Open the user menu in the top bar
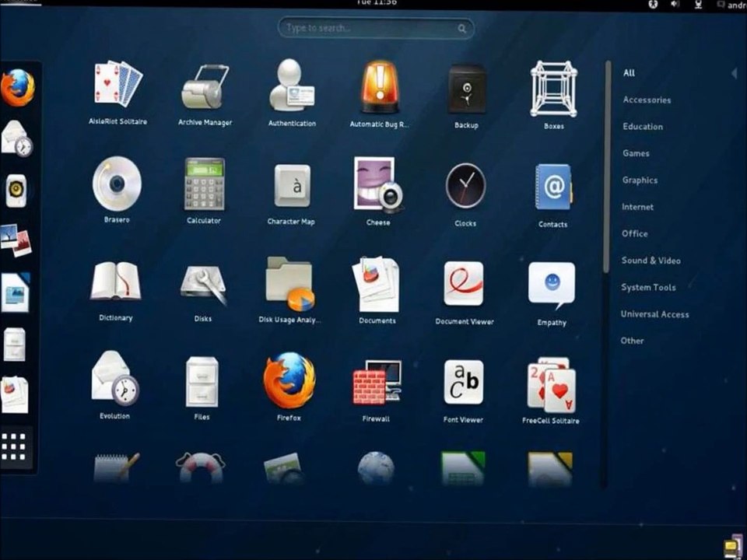 click(x=732, y=5)
